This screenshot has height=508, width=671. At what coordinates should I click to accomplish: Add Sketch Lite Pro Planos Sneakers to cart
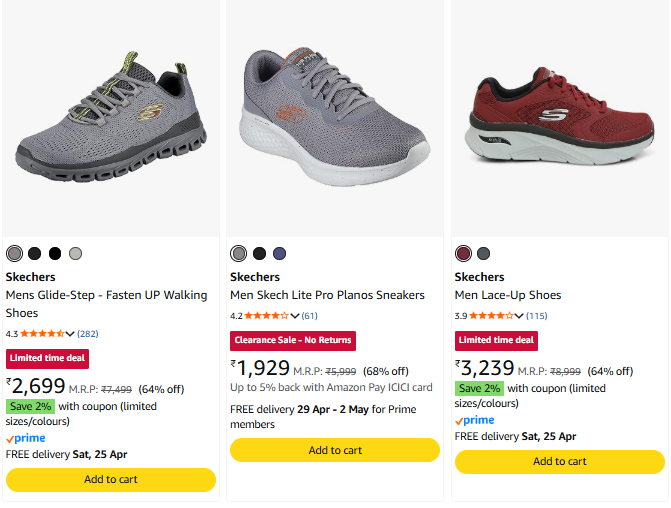(335, 450)
